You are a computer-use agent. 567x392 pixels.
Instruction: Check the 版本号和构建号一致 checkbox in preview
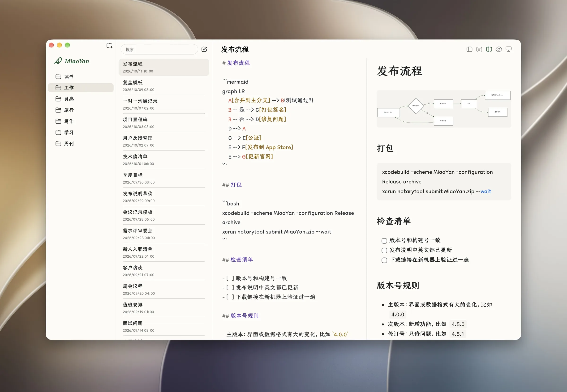click(x=384, y=241)
